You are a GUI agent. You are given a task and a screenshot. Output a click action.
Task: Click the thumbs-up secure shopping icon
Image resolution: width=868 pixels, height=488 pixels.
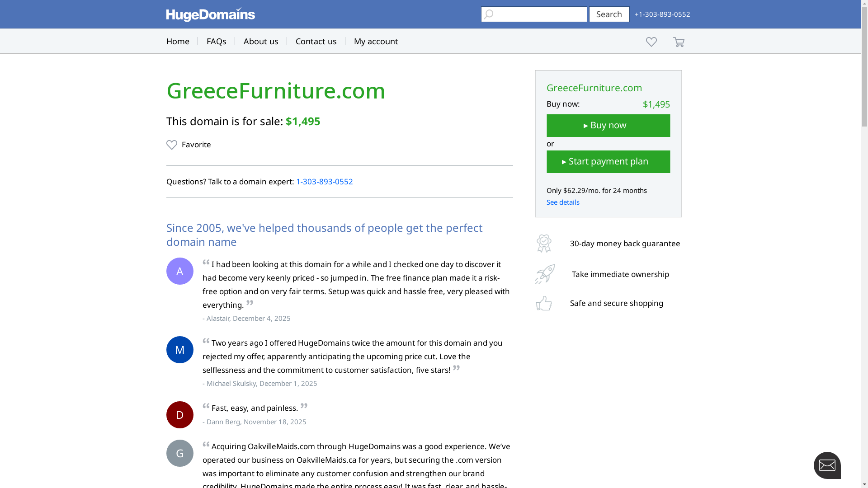[544, 303]
